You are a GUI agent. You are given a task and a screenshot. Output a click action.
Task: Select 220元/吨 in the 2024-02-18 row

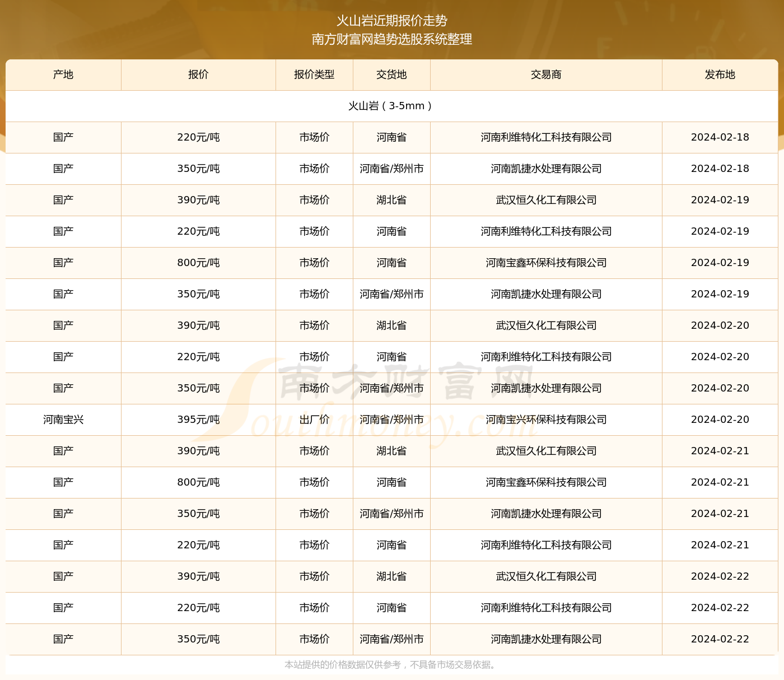(198, 137)
